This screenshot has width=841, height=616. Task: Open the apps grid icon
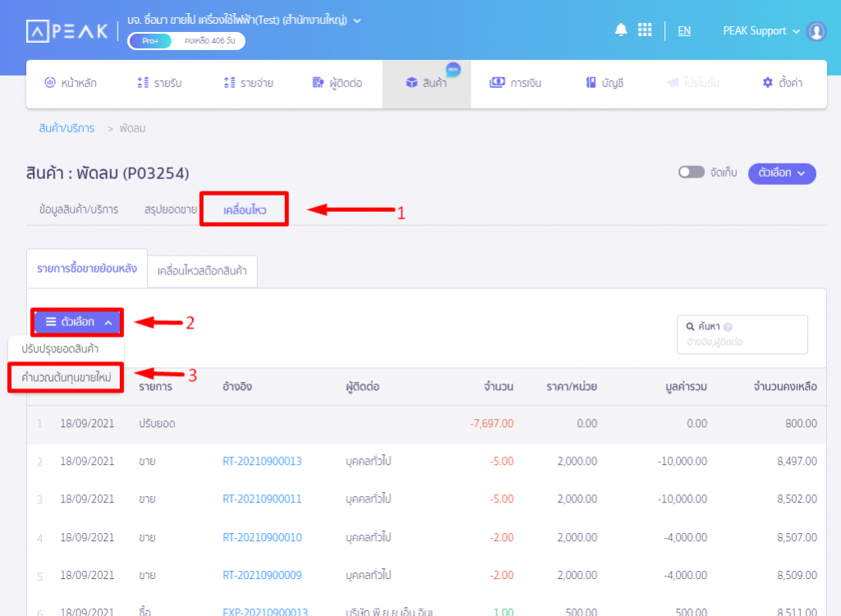pyautogui.click(x=645, y=30)
